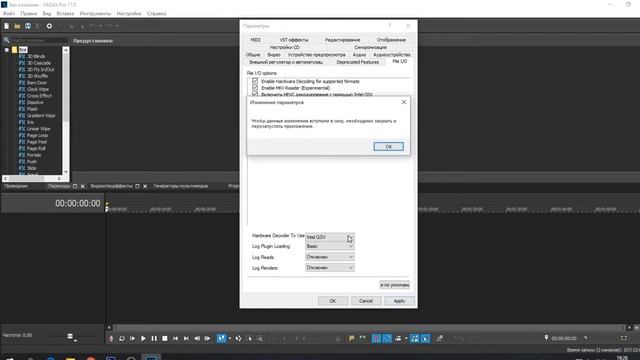Click the timeline timecode display 00:00:00:00

coord(78,203)
